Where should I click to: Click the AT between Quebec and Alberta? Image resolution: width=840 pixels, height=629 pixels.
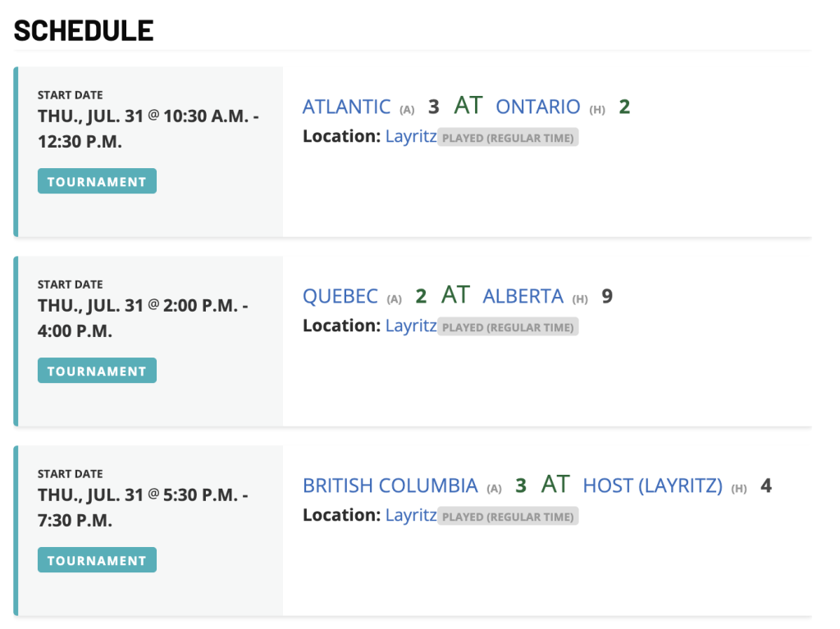click(x=455, y=294)
